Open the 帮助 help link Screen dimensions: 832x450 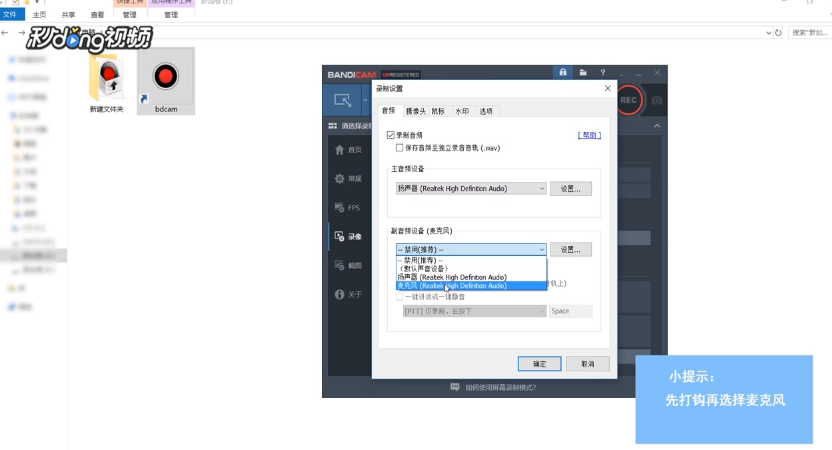pyautogui.click(x=589, y=135)
